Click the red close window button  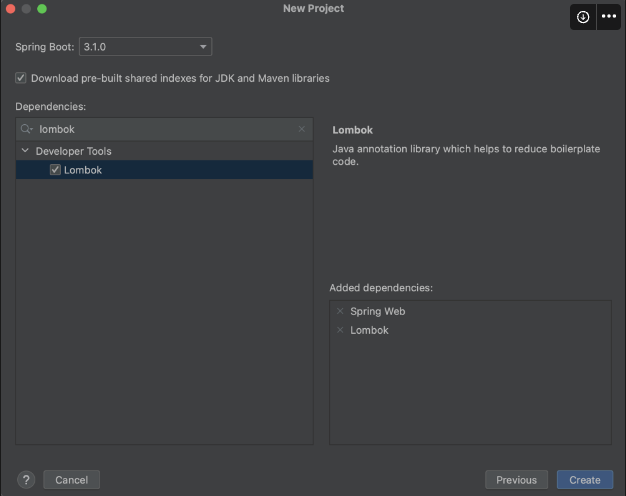click(11, 9)
